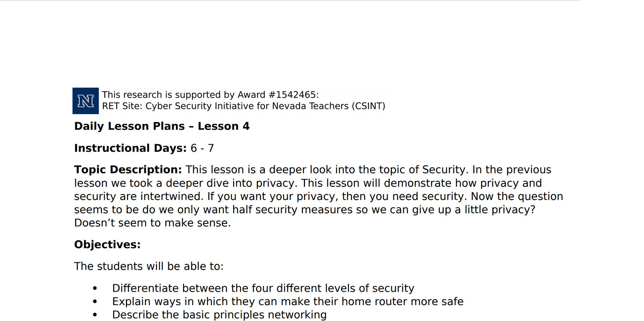This screenshot has height=321, width=644.
Task: Click the bullet point before 'Explain ways'
Action: pos(95,302)
